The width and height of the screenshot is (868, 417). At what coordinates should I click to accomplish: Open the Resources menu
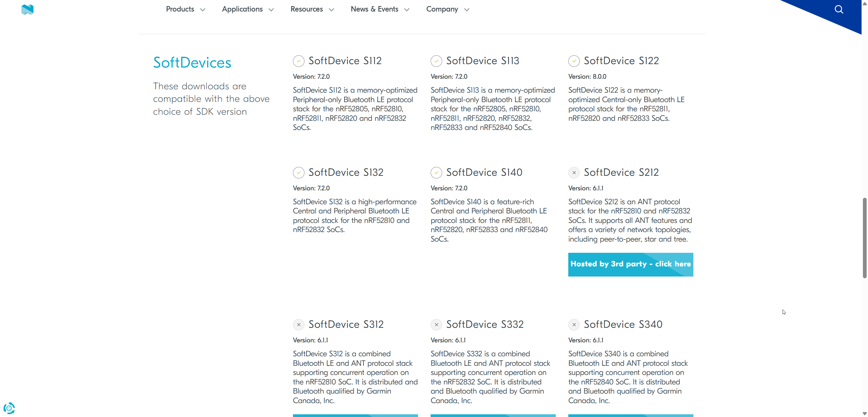tap(307, 9)
